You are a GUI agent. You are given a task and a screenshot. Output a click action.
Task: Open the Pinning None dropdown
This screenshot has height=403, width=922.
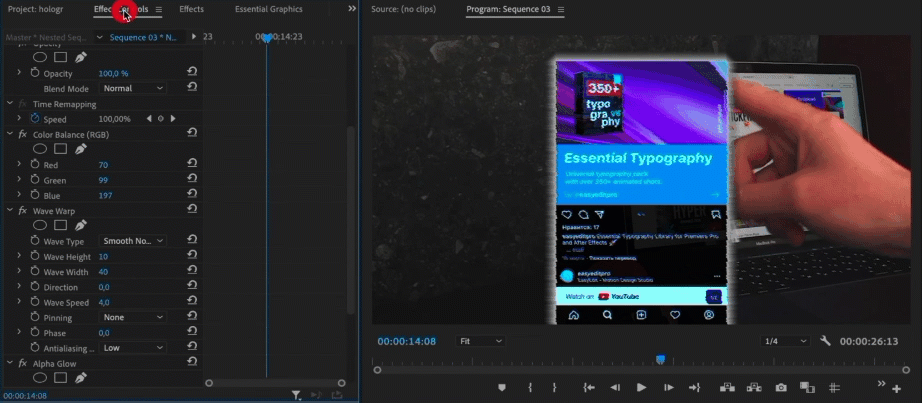[x=132, y=317]
